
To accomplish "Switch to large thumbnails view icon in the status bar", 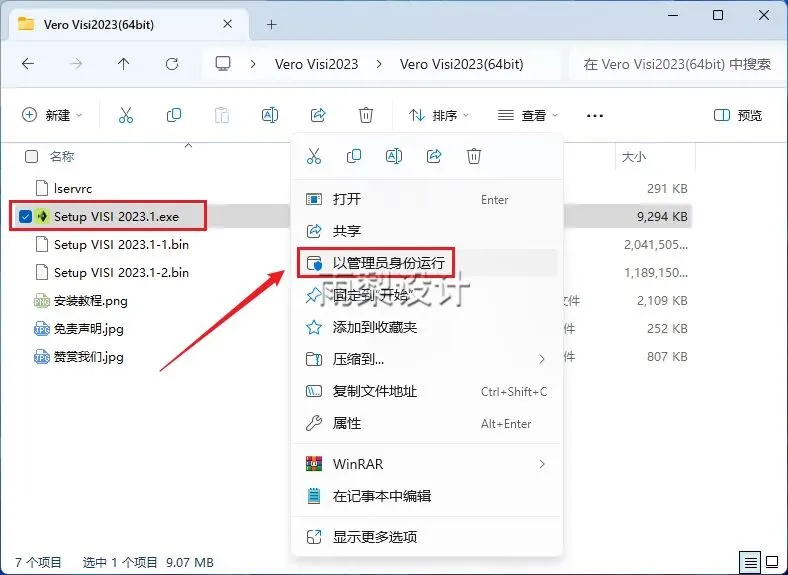I will (x=772, y=562).
